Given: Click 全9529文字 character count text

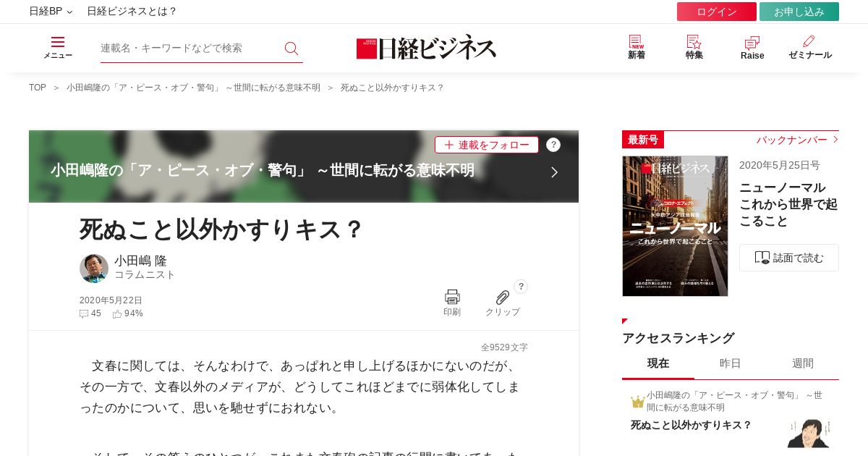Looking at the screenshot, I should [504, 347].
